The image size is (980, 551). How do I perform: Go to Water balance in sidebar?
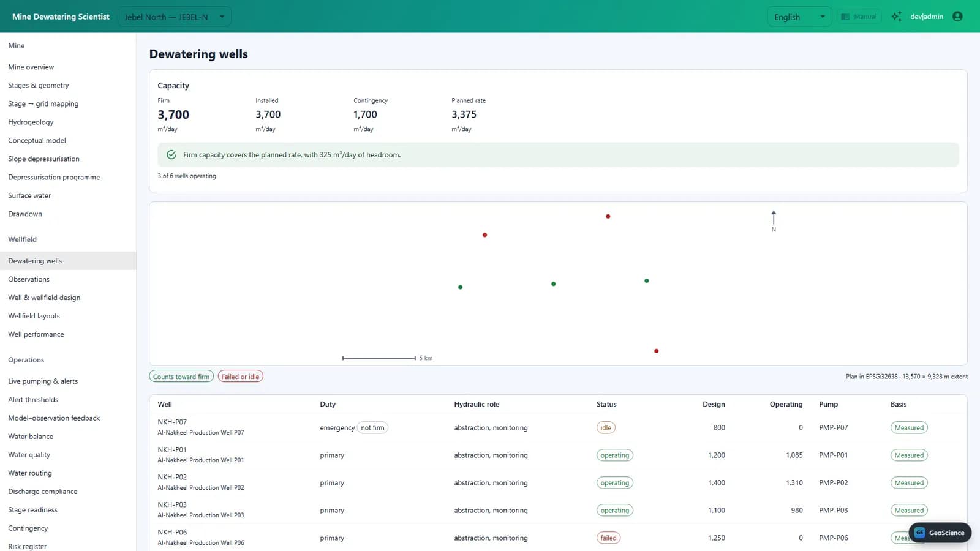(31, 437)
